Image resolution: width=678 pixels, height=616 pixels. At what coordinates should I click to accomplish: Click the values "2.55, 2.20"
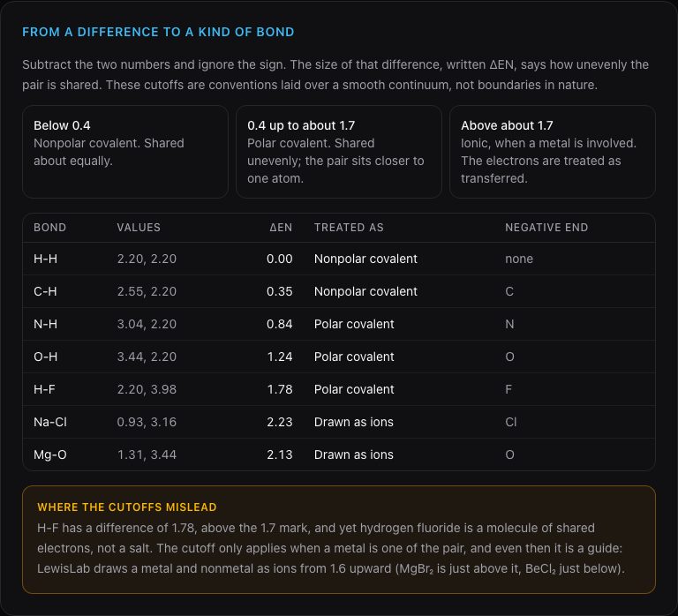[147, 291]
